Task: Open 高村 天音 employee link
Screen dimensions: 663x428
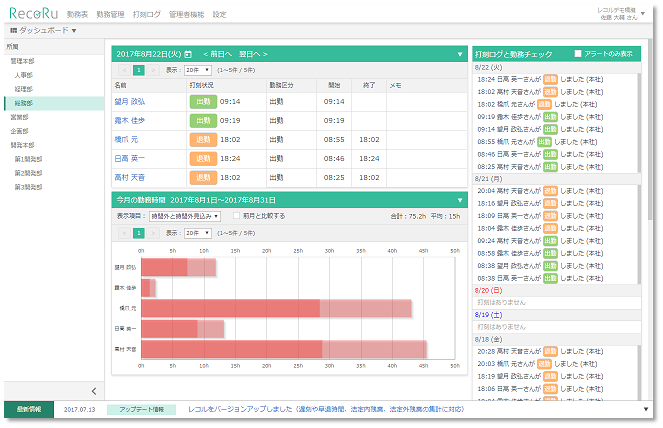Action: click(129, 177)
